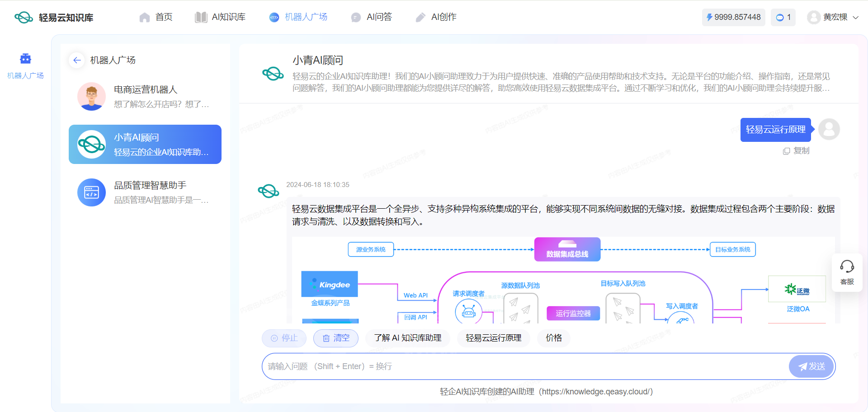Viewport: 868px width, 412px height.
Task: Click the 电商运营机器人 avatar image
Action: 91,97
